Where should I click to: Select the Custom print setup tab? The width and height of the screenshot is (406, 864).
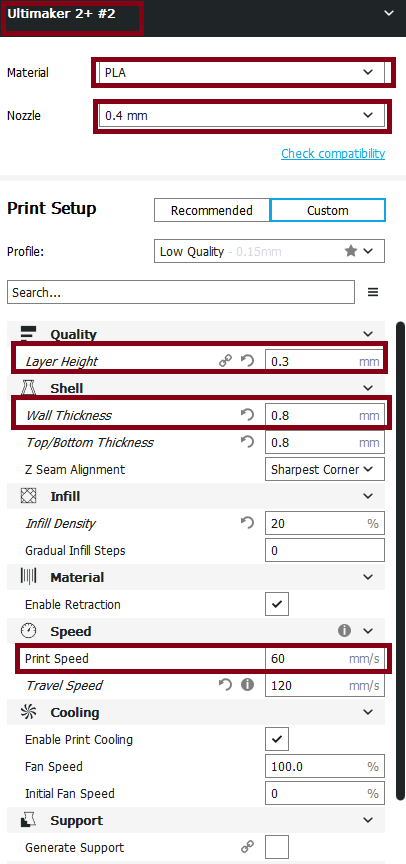tap(328, 210)
